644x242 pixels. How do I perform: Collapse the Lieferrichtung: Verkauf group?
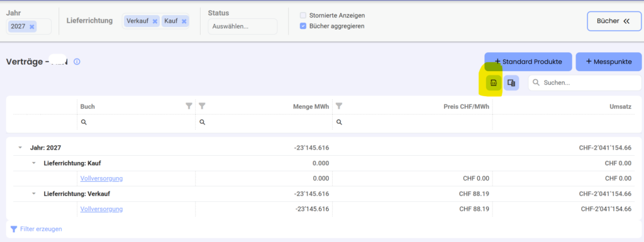click(34, 194)
